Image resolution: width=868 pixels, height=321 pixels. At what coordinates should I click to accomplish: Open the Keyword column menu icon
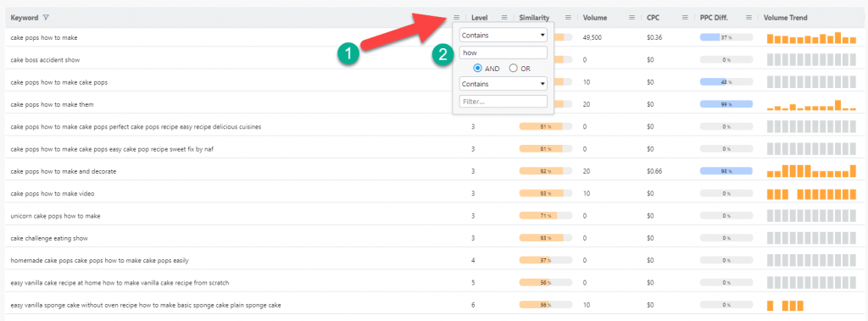pos(456,18)
